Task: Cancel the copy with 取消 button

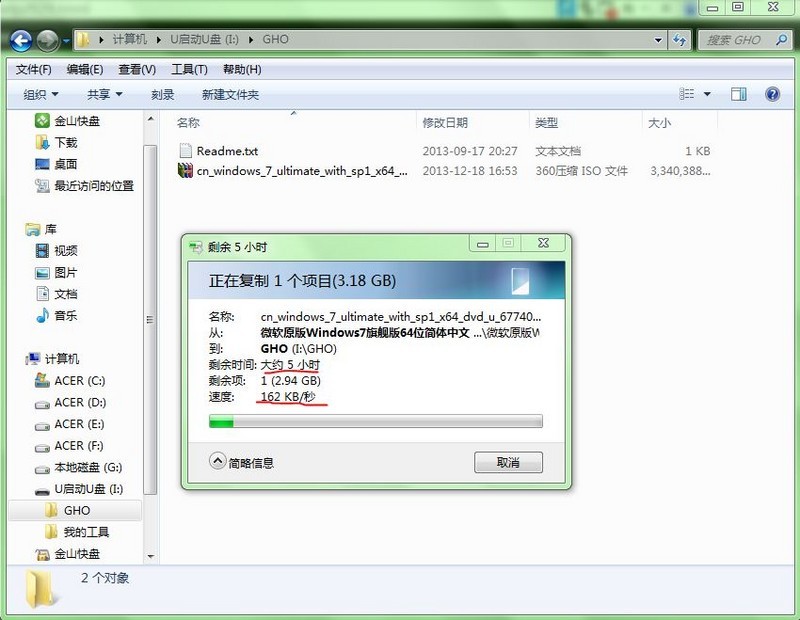Action: (508, 462)
